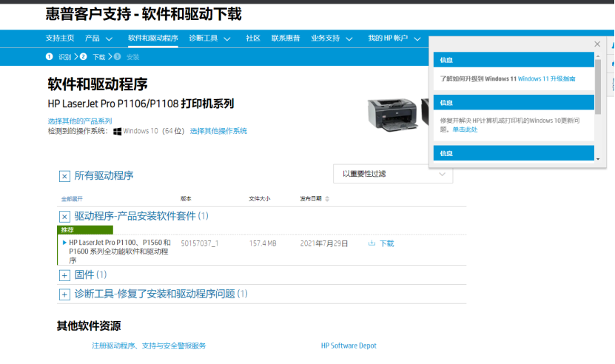Collapse 驱动程序-产品安装软件套件 section
This screenshot has height=364, width=615.
coord(64,217)
